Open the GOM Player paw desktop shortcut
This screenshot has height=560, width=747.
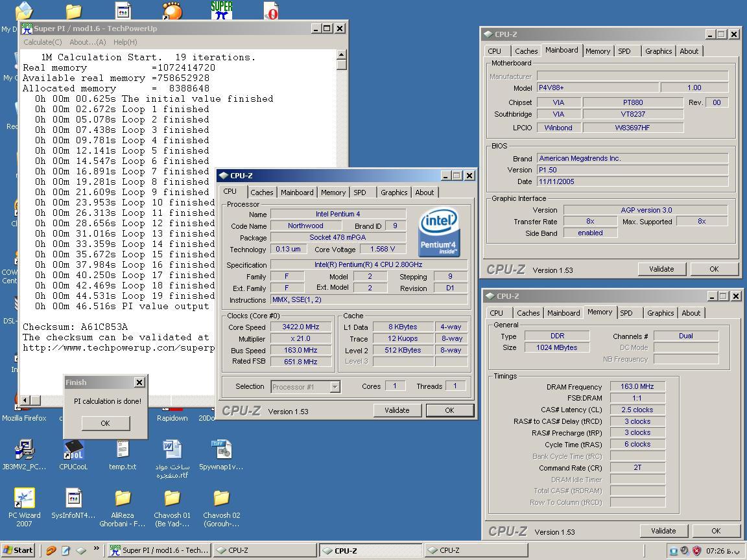172,10
